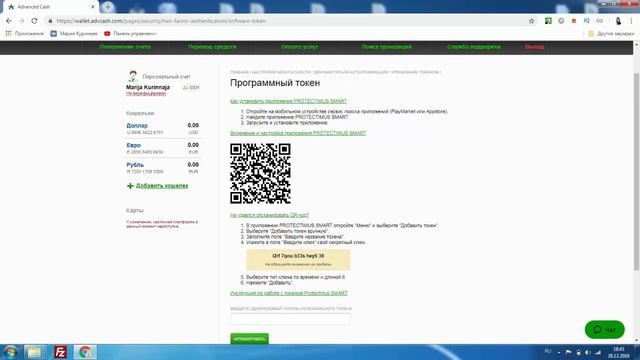The image size is (640, 360).
Task: Click the Action Center flag tray icon
Action: pos(568,352)
